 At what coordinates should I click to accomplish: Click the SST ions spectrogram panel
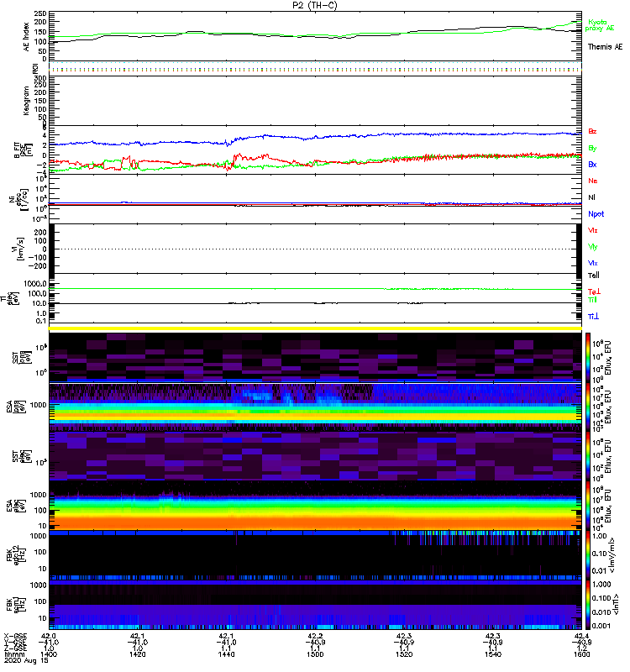315,356
